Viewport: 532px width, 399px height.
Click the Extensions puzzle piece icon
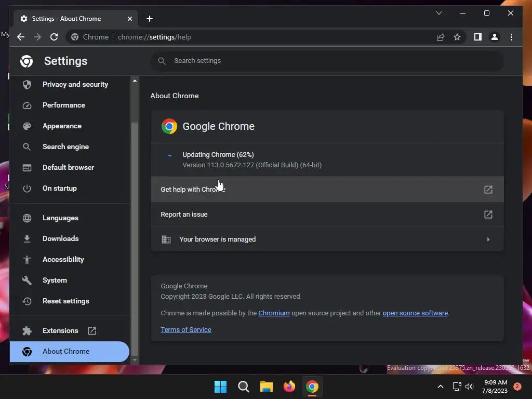click(27, 330)
